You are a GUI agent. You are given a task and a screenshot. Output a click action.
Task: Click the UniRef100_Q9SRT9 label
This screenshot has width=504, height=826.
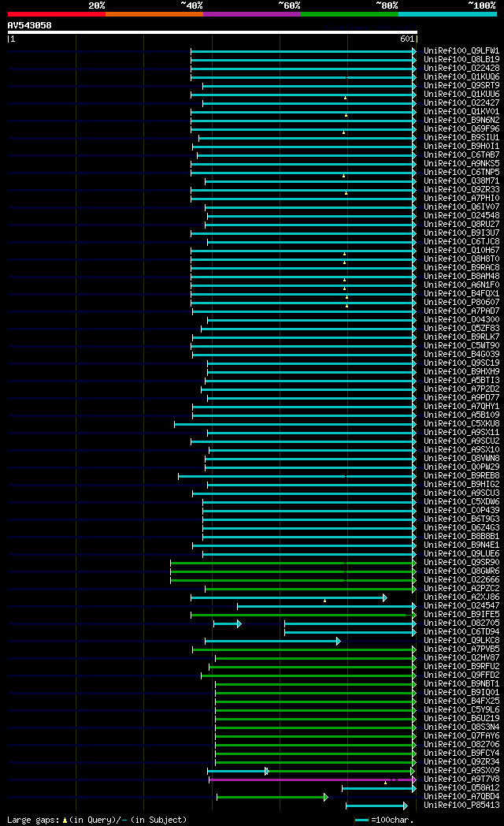point(461,86)
